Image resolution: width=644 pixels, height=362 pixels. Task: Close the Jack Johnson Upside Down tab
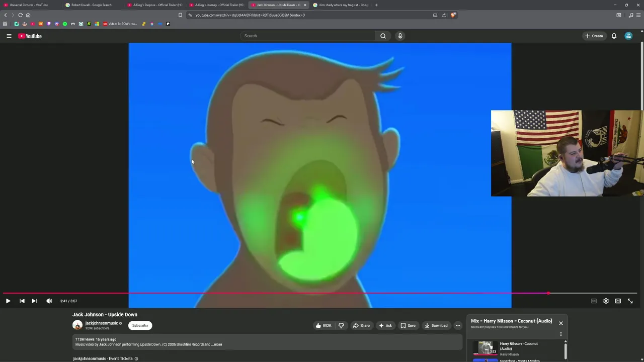[305, 5]
